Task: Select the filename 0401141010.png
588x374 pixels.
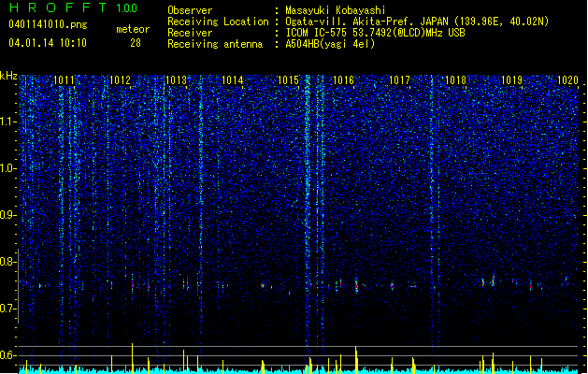Action: pos(48,24)
